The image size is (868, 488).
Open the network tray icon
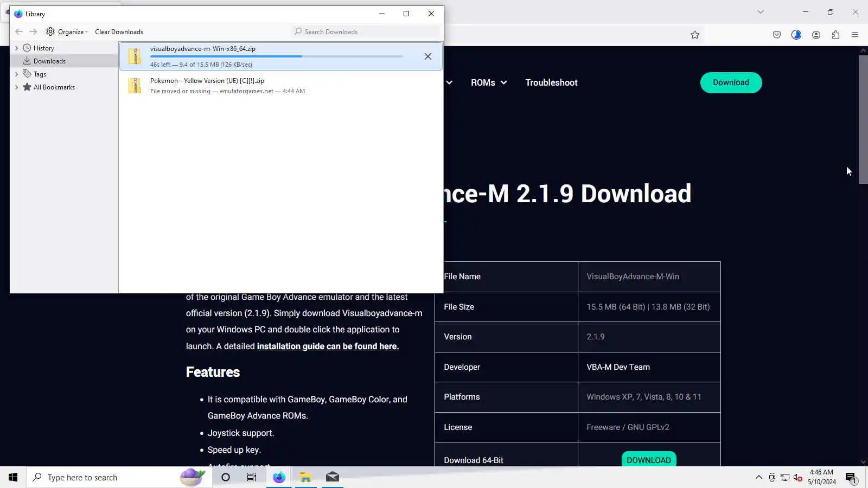(785, 477)
